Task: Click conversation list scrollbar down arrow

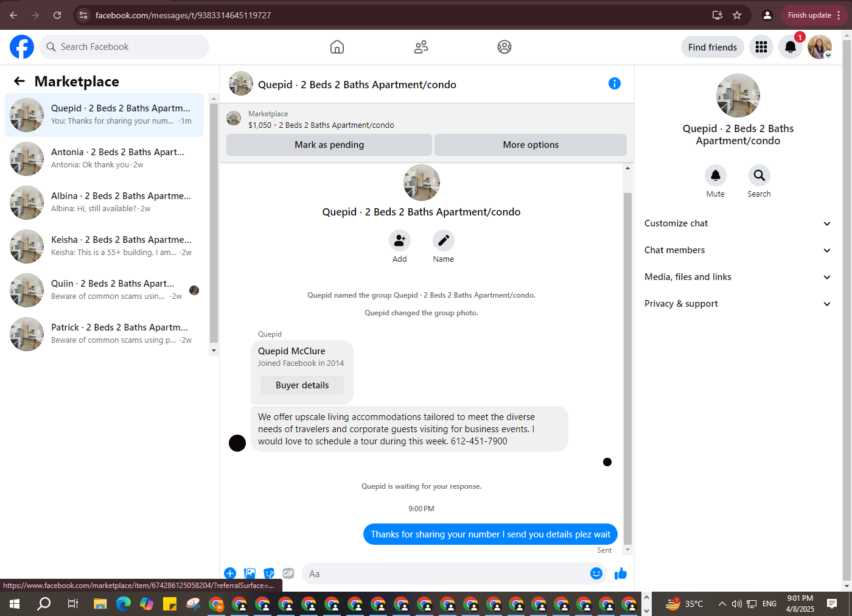Action: click(214, 351)
